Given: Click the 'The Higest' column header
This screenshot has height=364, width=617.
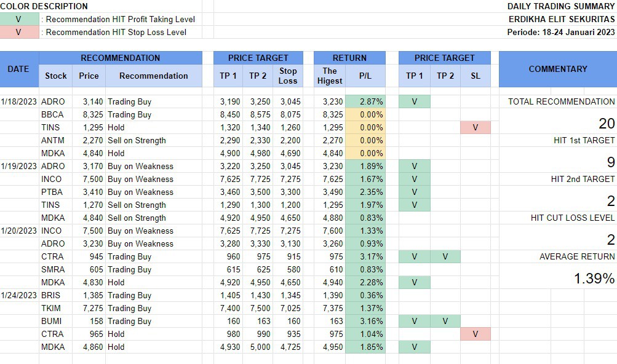Looking at the screenshot, I should 330,76.
